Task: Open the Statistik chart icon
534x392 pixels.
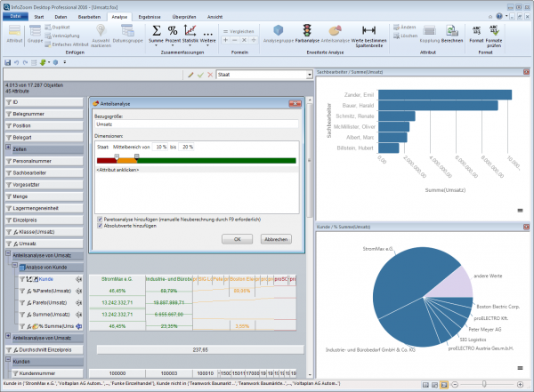Action: (190, 30)
